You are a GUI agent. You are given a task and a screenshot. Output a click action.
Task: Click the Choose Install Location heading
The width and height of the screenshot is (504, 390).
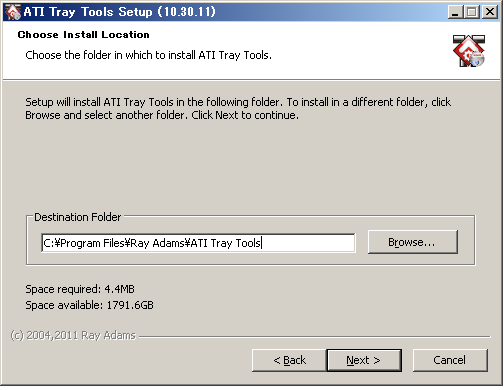[x=83, y=35]
